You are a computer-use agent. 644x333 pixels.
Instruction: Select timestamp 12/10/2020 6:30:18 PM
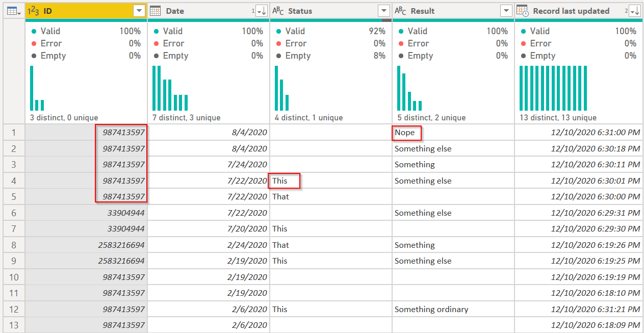(x=579, y=149)
